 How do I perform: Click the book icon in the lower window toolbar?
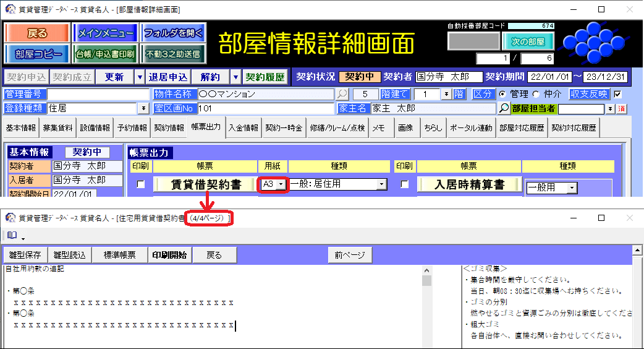12,235
